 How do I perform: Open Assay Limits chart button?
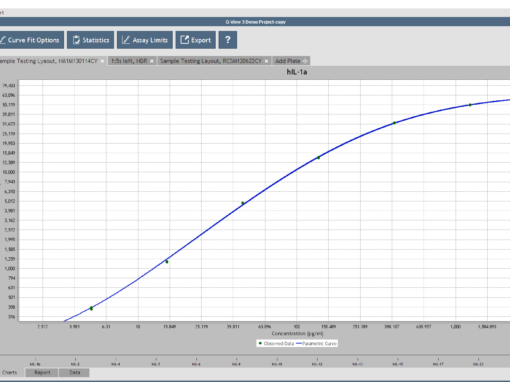(x=145, y=40)
